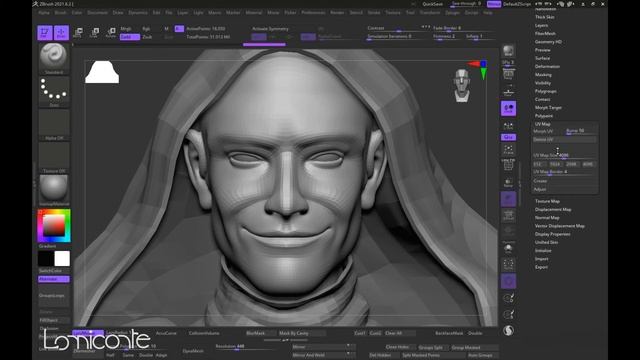The width and height of the screenshot is (640, 360).
Task: Expand the Masking section
Action: pos(543,75)
